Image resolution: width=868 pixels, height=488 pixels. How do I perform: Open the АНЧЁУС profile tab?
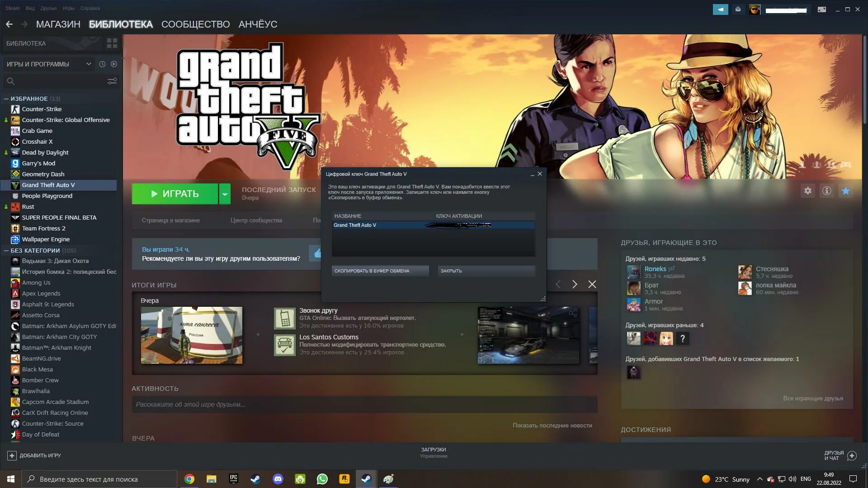click(258, 24)
